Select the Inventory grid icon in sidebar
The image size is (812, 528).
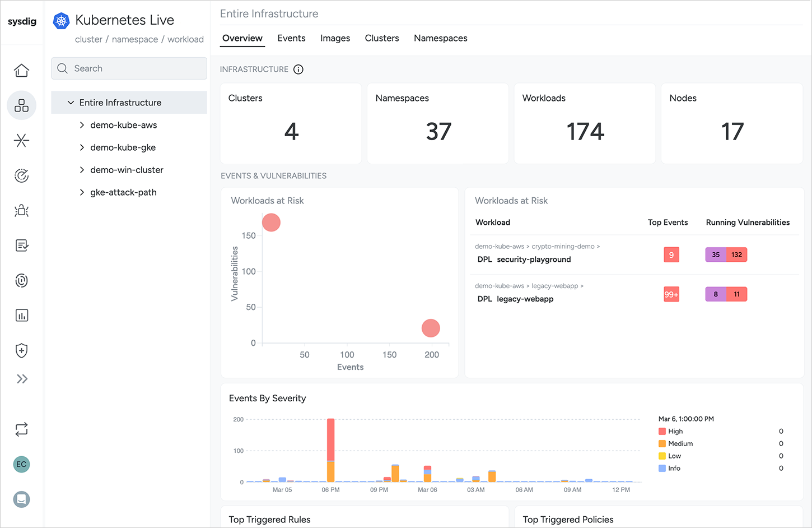(21, 105)
